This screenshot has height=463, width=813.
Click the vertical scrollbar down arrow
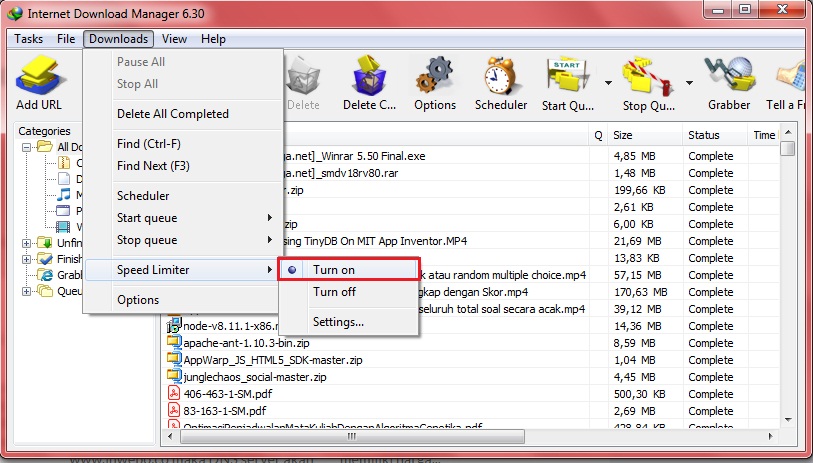(788, 419)
